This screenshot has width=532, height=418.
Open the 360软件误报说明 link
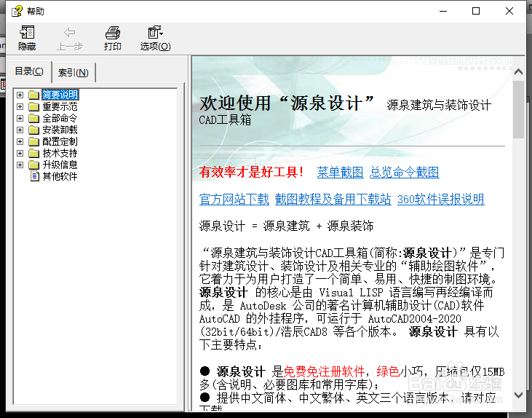[x=441, y=199]
